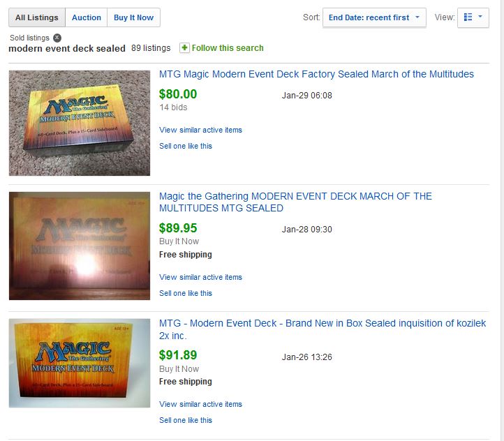Select Buy It Now label under $89.95
Viewport: 504px width, 441px height.
[x=179, y=241]
